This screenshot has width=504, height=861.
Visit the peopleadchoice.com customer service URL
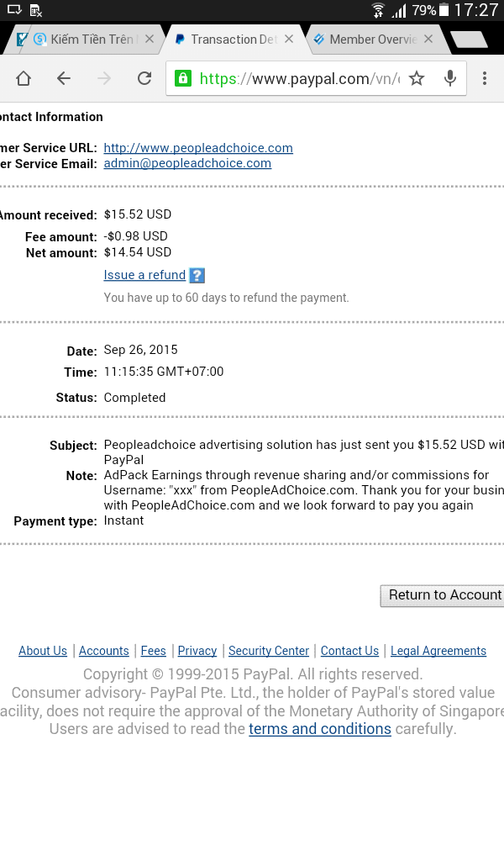coord(197,148)
